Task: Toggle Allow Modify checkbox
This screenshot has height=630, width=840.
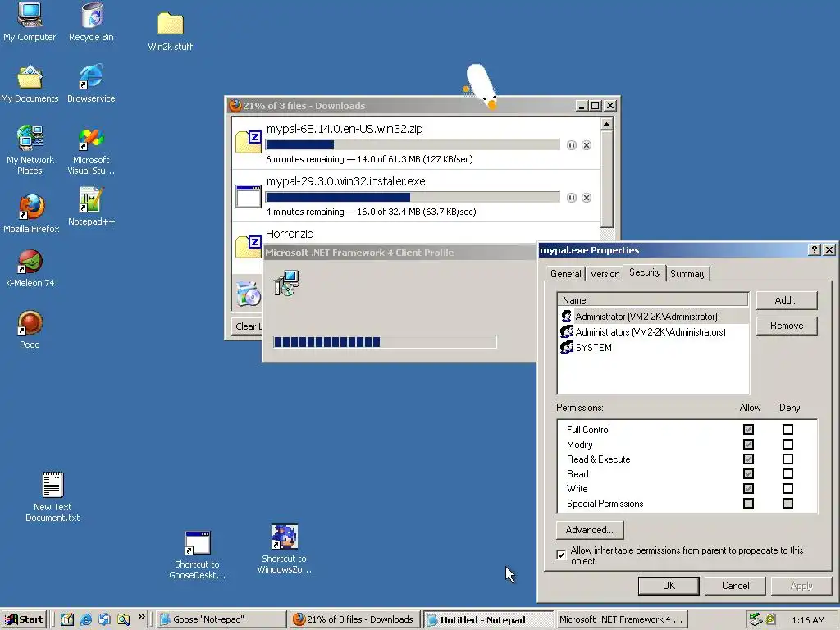Action: 748,444
